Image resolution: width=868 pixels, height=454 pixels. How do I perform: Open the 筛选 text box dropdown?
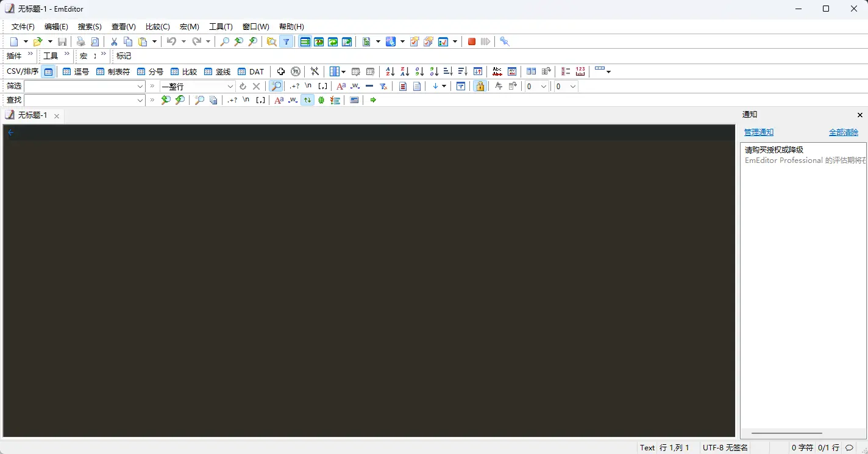(x=140, y=87)
